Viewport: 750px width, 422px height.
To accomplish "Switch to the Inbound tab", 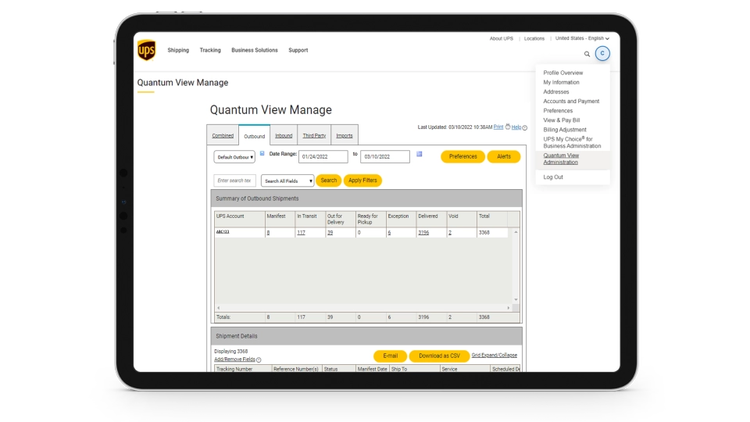I will (284, 135).
